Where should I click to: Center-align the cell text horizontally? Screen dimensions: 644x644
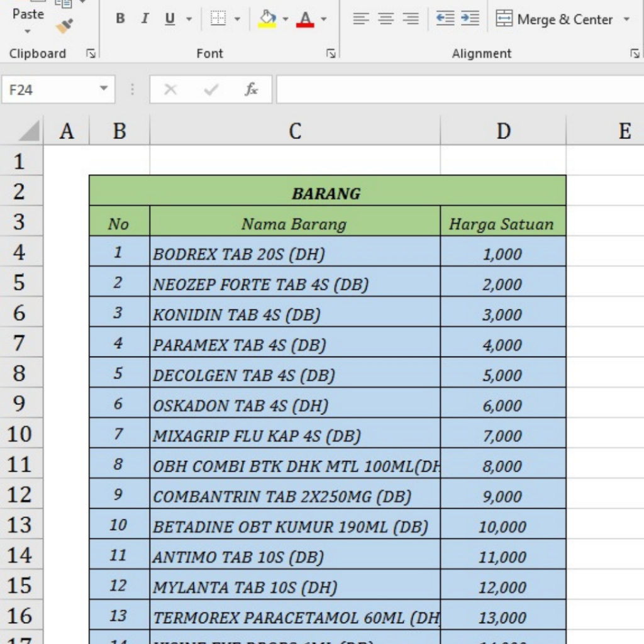pyautogui.click(x=386, y=19)
